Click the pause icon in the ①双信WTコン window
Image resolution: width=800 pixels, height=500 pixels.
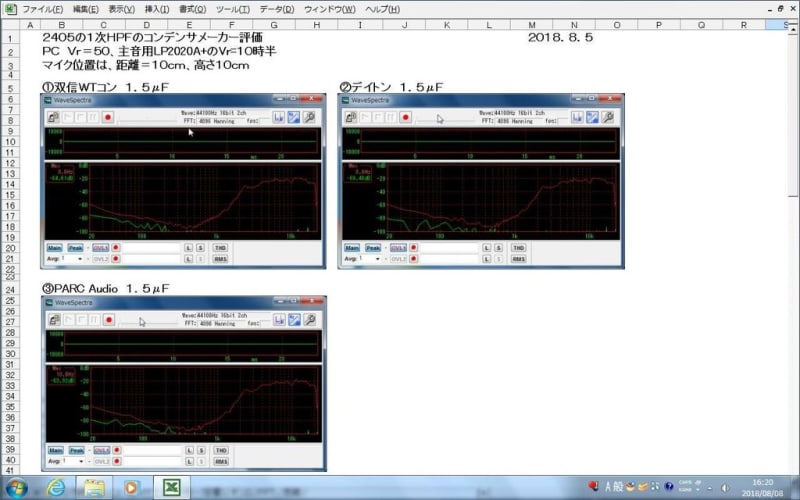[93, 117]
